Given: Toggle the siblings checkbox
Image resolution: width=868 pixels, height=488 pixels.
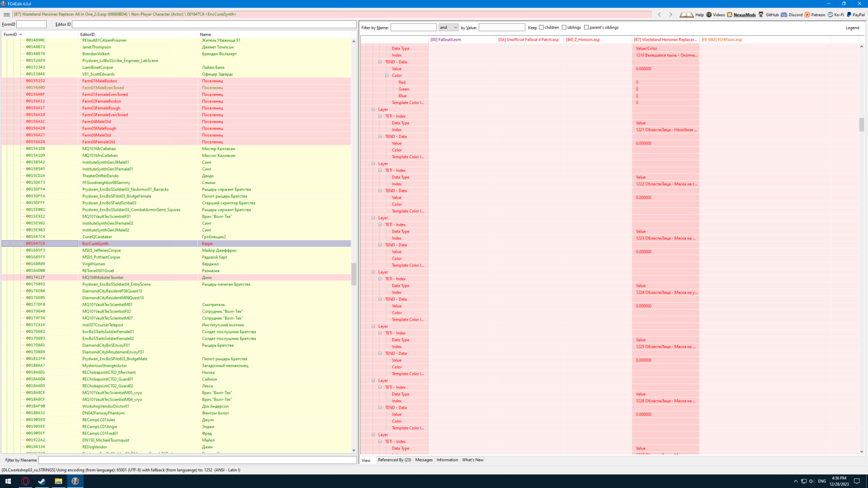Looking at the screenshot, I should [x=564, y=28].
